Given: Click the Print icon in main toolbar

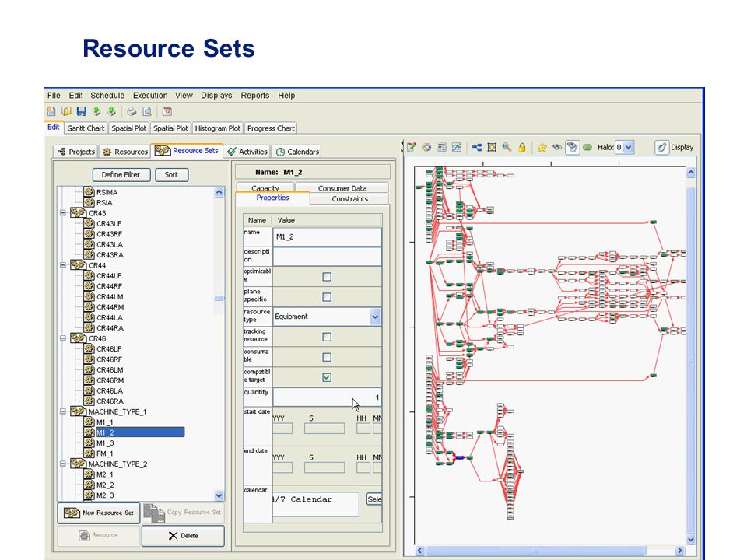Looking at the screenshot, I should point(132,111).
